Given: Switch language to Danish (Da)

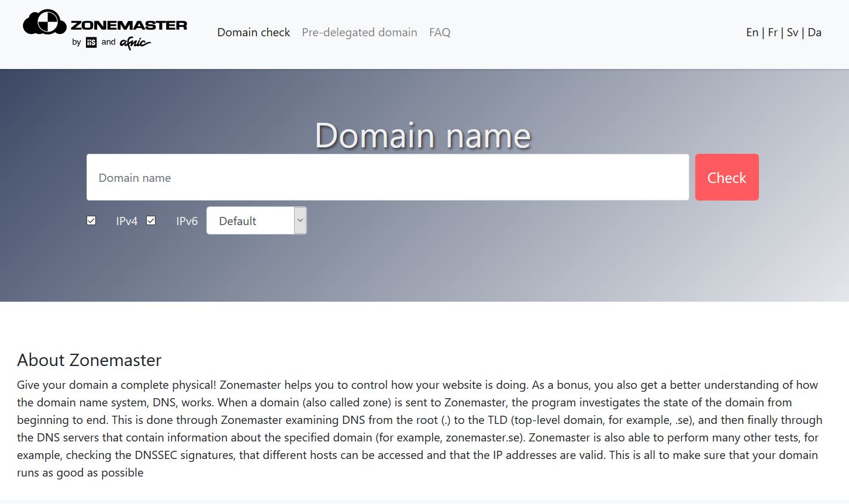Looking at the screenshot, I should coord(815,33).
